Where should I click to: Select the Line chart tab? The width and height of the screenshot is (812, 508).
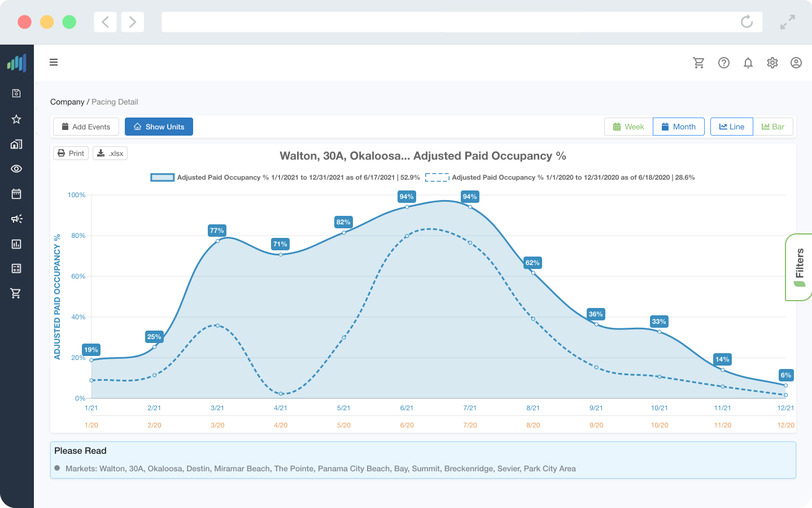pos(731,127)
